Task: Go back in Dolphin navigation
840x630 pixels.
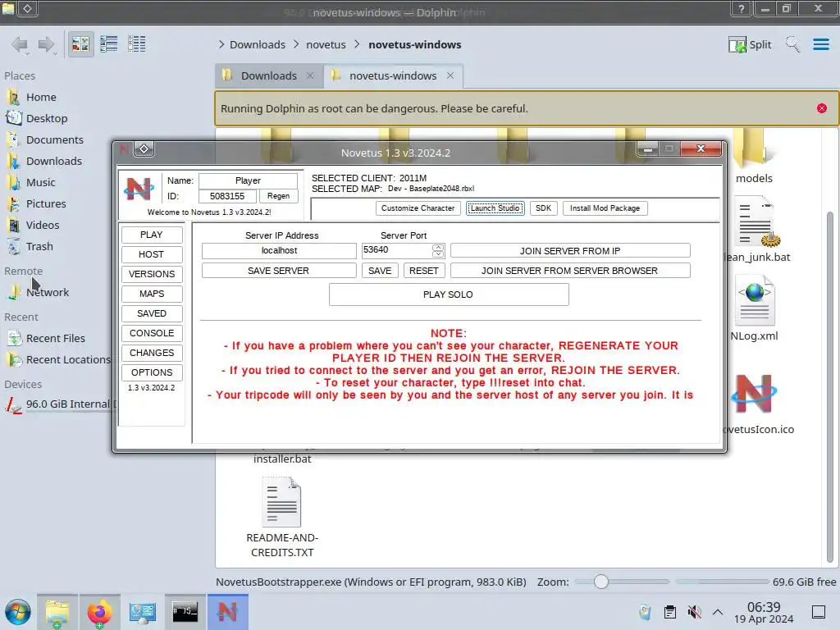Action: pos(20,44)
